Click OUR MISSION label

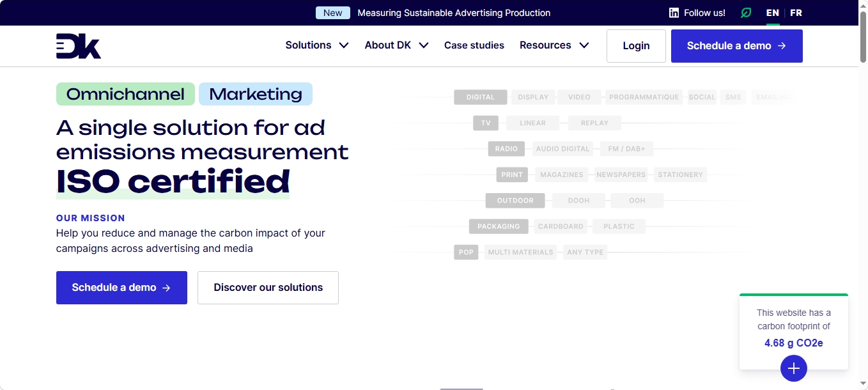[91, 218]
